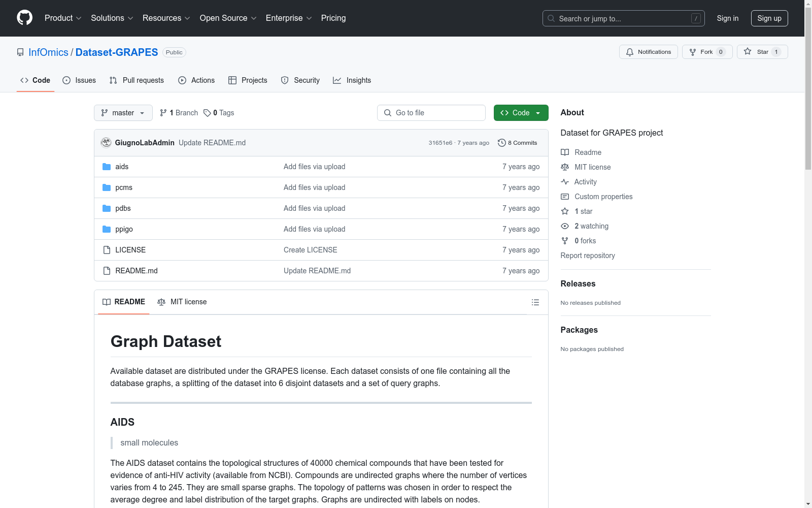Click the GiugnoLabAdmin author name

145,143
